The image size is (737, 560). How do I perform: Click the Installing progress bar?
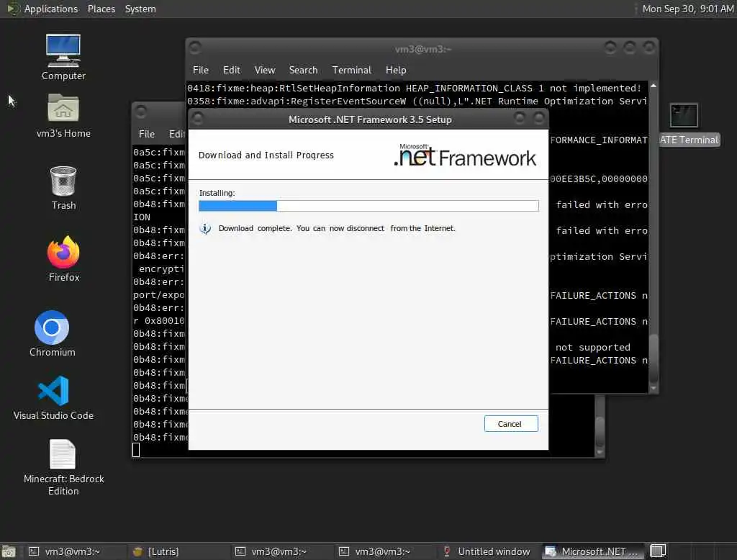tap(368, 206)
